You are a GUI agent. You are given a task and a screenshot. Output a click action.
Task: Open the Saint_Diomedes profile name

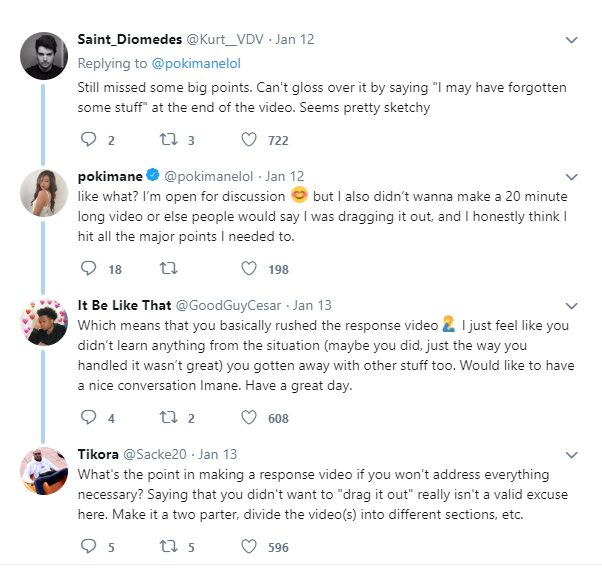[x=128, y=40]
